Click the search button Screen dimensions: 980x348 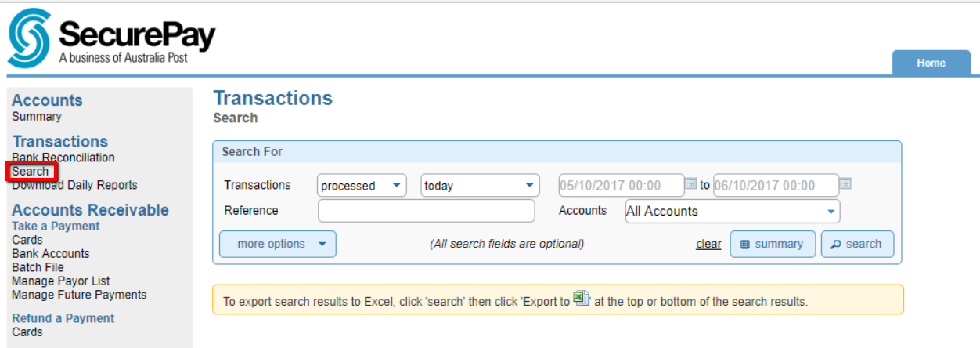pyautogui.click(x=857, y=244)
